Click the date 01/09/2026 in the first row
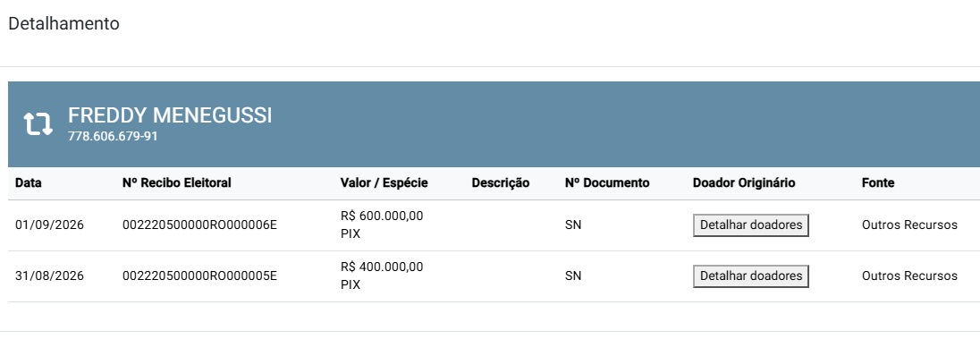The width and height of the screenshot is (980, 339). (49, 225)
